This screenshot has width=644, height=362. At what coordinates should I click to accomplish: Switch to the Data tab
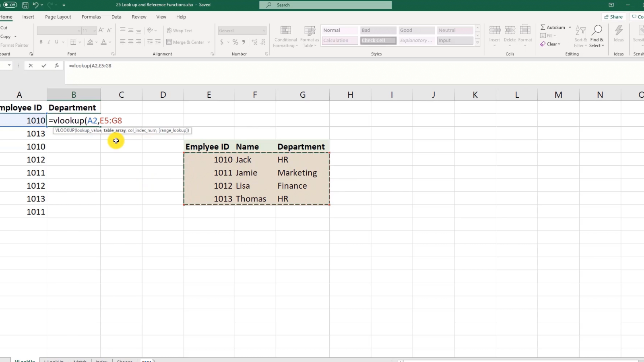pos(116,17)
